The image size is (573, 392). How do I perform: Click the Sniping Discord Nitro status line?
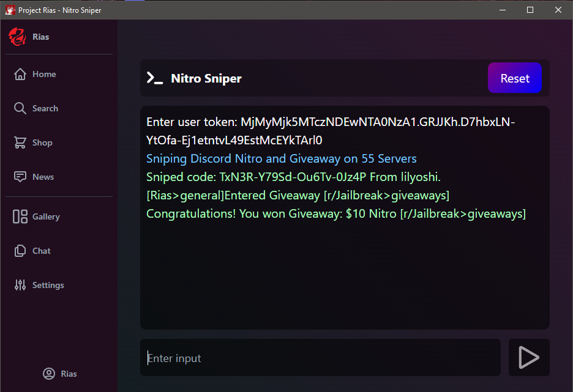point(281,159)
